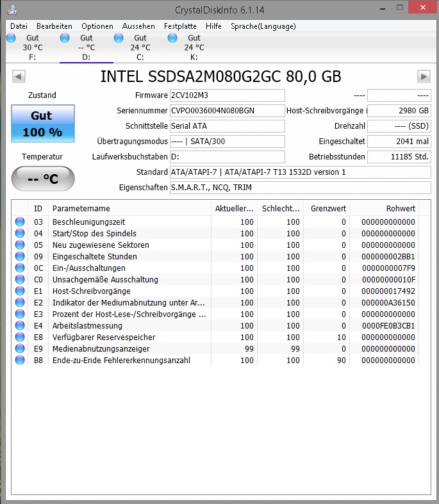
Task: Click raw value 0000000007F9
Action: pos(388,268)
